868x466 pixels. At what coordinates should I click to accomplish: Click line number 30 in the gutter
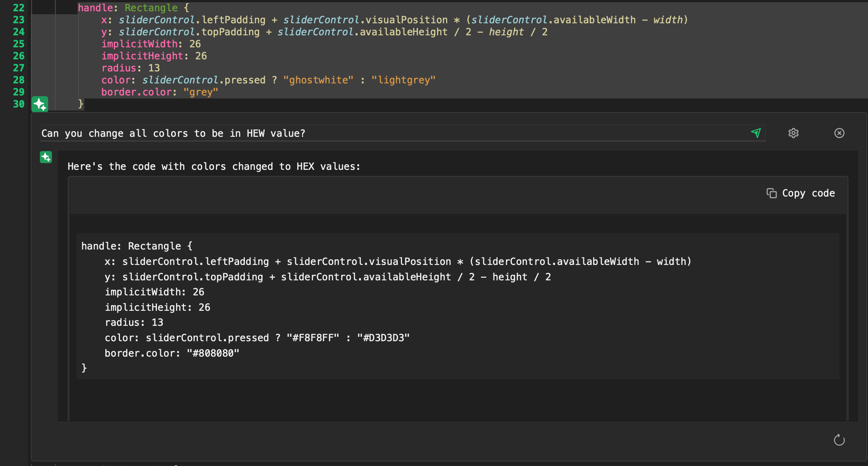point(18,104)
